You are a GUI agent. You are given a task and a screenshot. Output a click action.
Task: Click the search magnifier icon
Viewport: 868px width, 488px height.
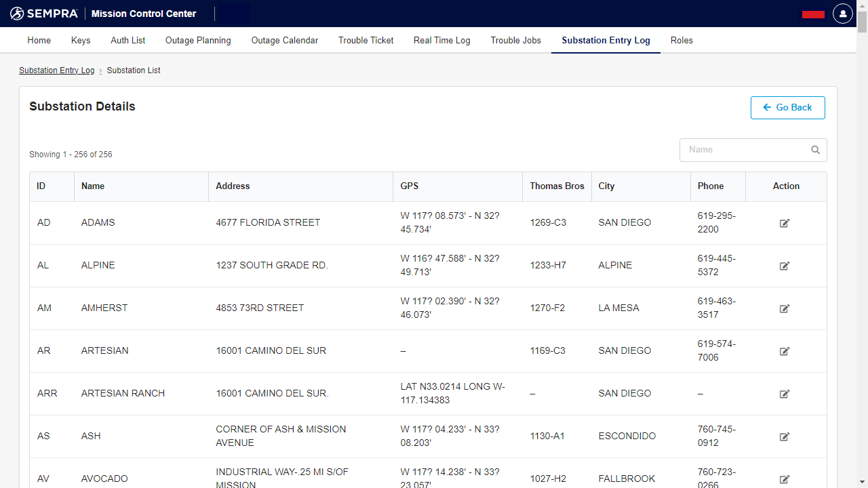point(816,150)
